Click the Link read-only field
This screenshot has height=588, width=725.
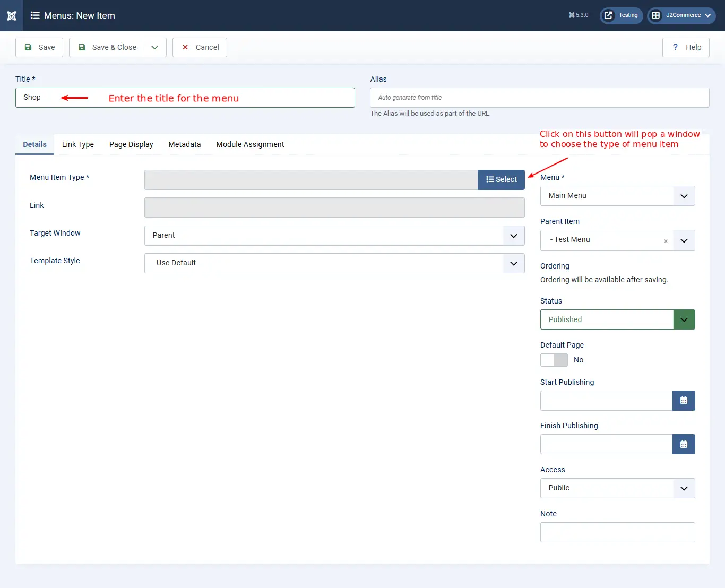(x=334, y=207)
